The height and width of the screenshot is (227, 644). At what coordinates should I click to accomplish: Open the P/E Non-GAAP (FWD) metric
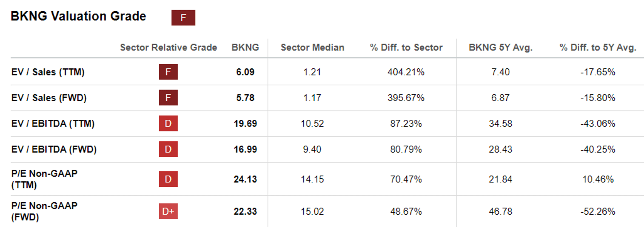[44, 211]
